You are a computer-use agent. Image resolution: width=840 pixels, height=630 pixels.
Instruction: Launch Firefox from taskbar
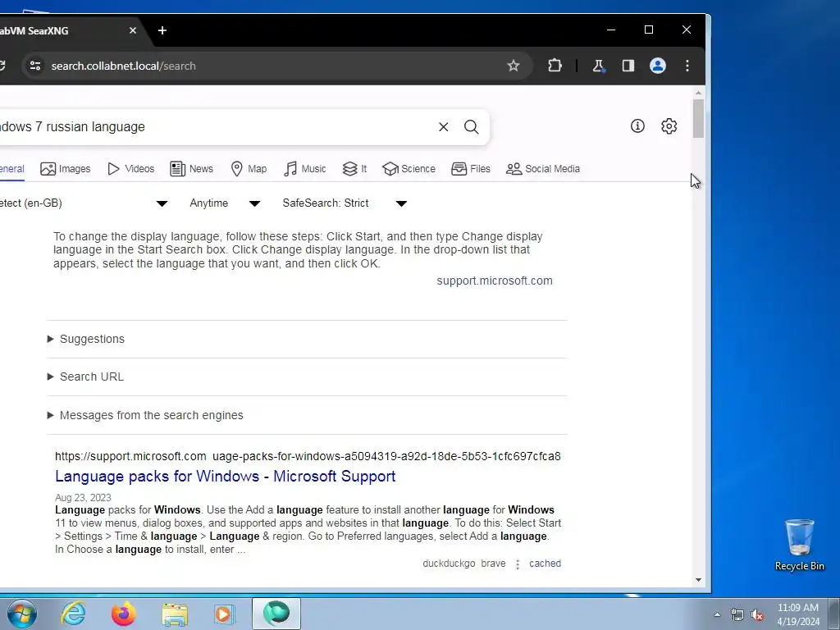coord(124,614)
